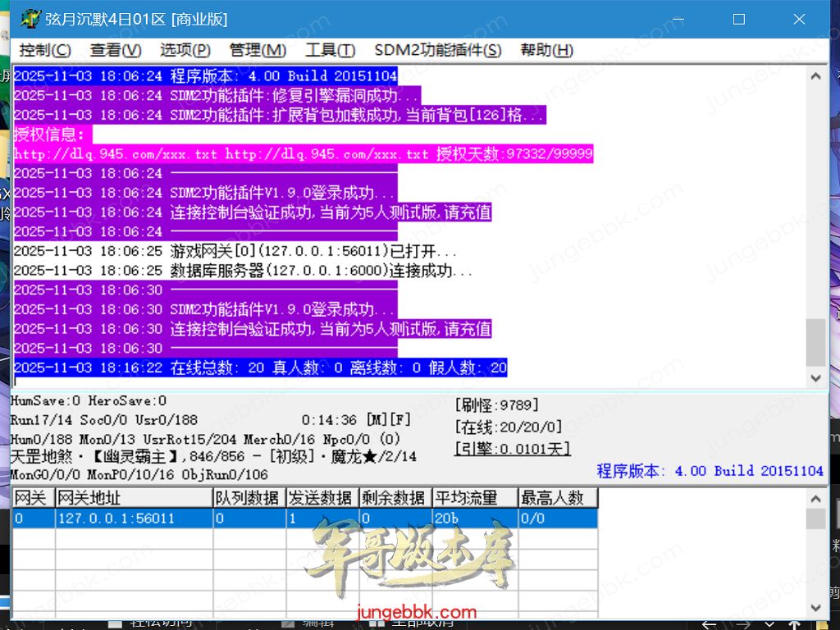
Task: Click the log panel scroll-up arrow
Action: pos(815,76)
